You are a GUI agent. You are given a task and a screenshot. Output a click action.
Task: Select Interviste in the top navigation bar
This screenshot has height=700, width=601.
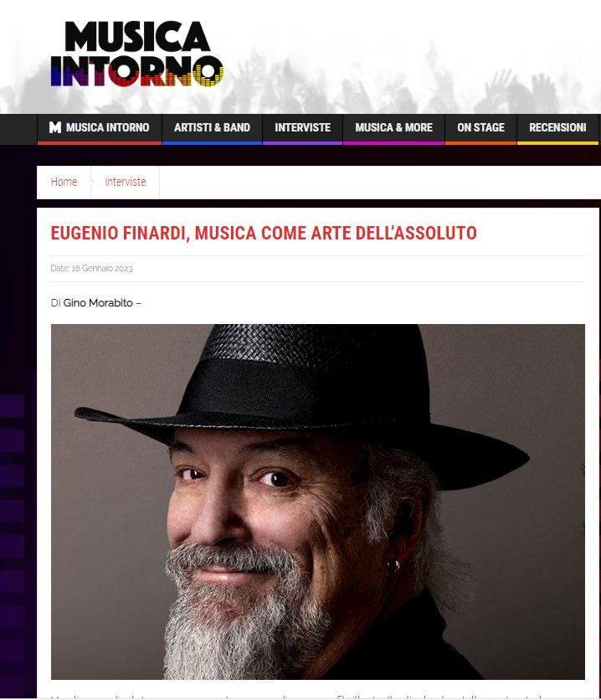click(302, 127)
